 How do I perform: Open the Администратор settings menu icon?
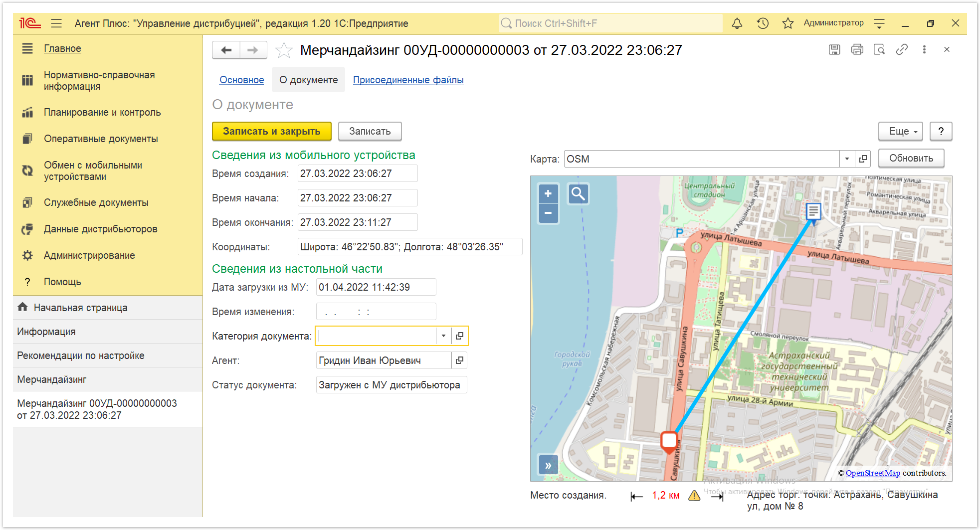(x=880, y=23)
